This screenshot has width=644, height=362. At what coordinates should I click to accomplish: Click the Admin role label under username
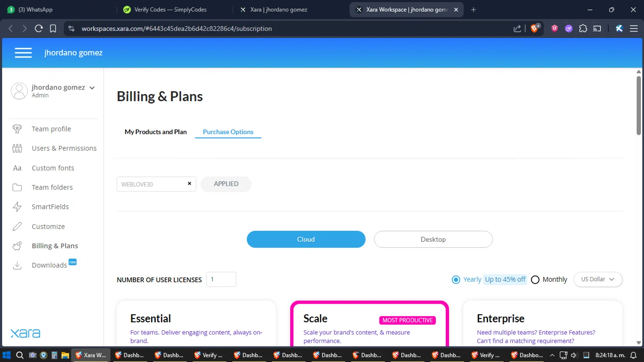click(x=40, y=95)
